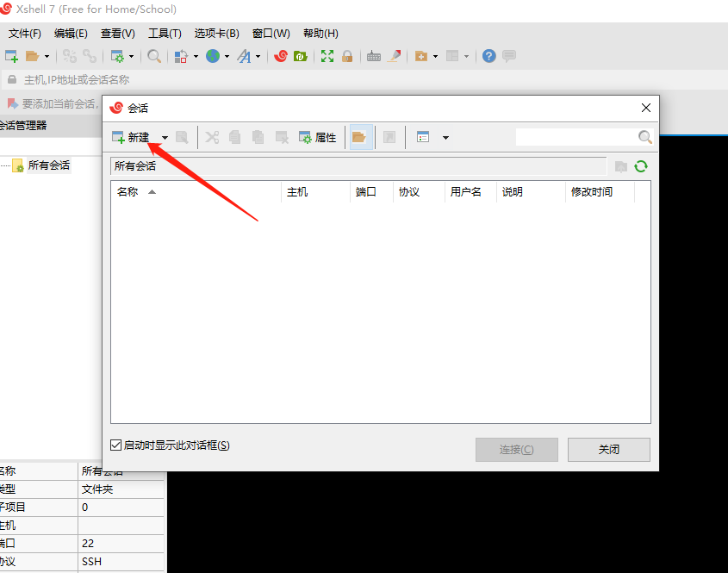Sort by 修改时间 column header
Screen dimensions: 728x573
coord(600,192)
